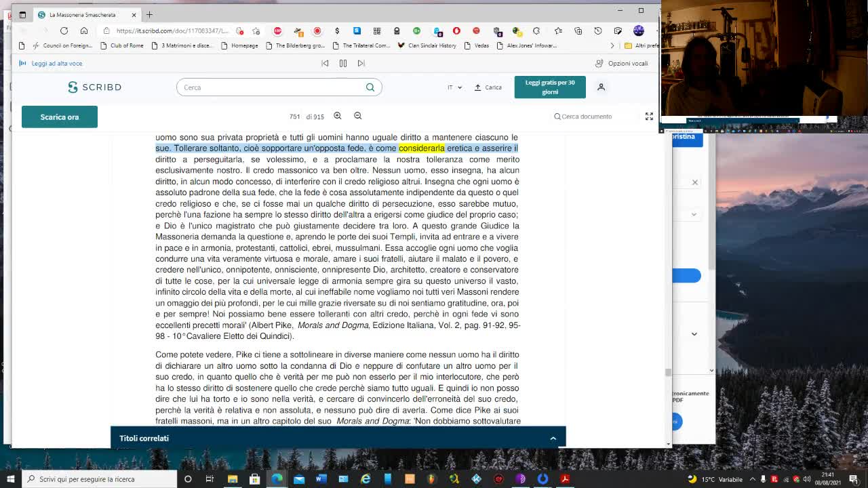868x488 pixels.
Task: Enter fullscreen document view
Action: point(649,117)
